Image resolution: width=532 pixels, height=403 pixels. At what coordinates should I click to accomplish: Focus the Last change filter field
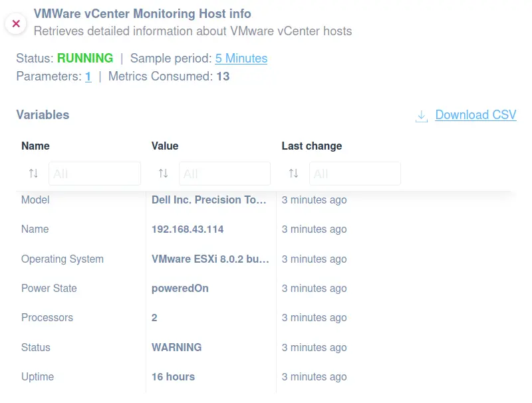pyautogui.click(x=355, y=174)
